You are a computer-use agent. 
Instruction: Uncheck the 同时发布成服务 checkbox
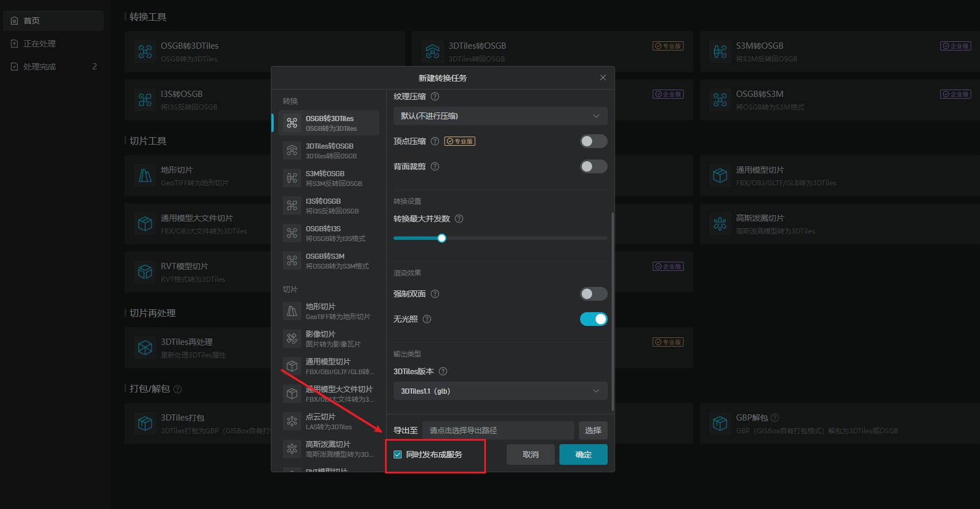coord(398,454)
